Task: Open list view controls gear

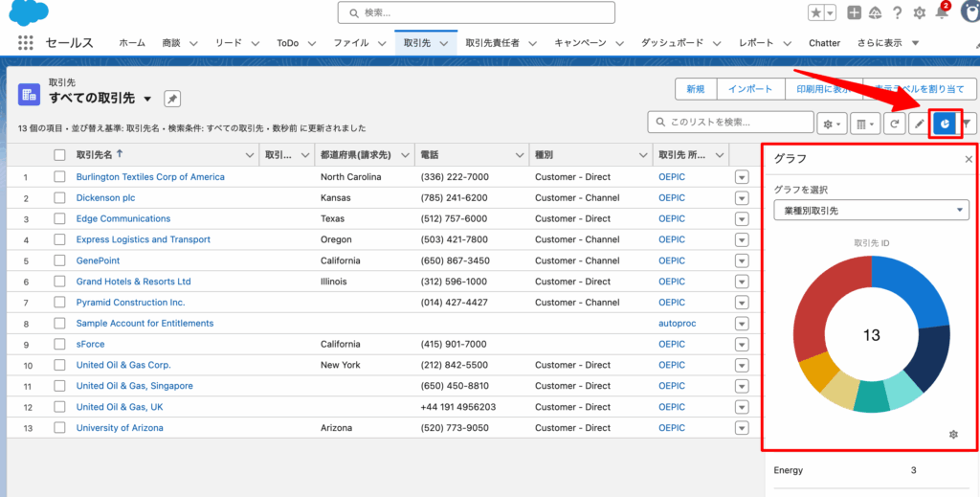Action: click(x=833, y=124)
